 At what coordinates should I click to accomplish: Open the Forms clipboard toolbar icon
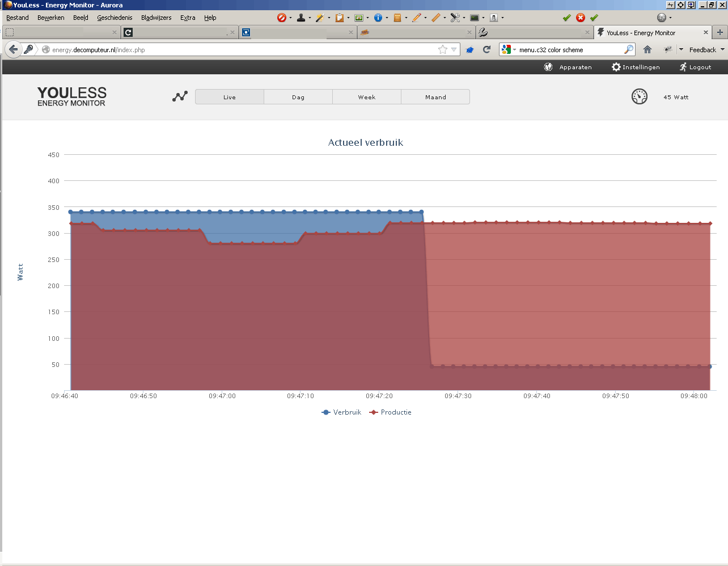(x=339, y=18)
